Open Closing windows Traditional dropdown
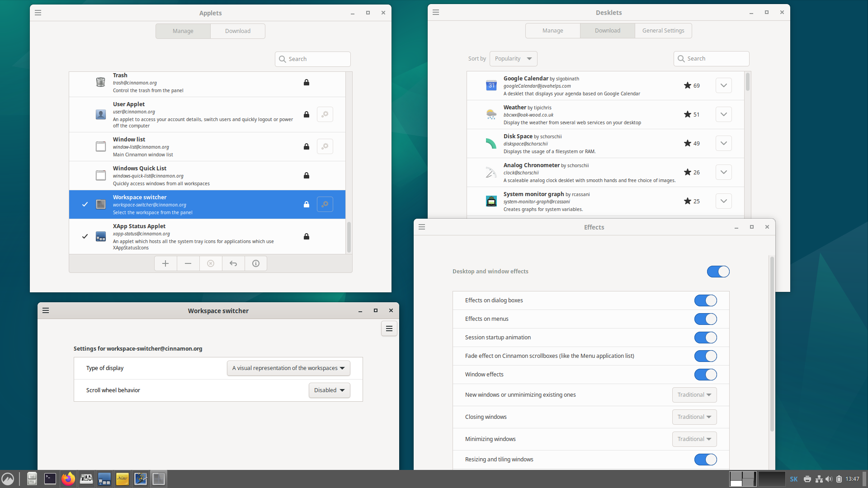Image resolution: width=868 pixels, height=488 pixels. (x=694, y=417)
